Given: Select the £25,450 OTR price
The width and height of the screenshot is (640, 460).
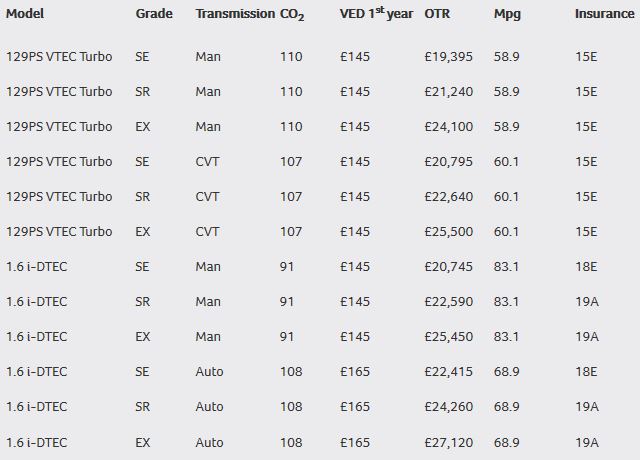Looking at the screenshot, I should pos(450,337).
